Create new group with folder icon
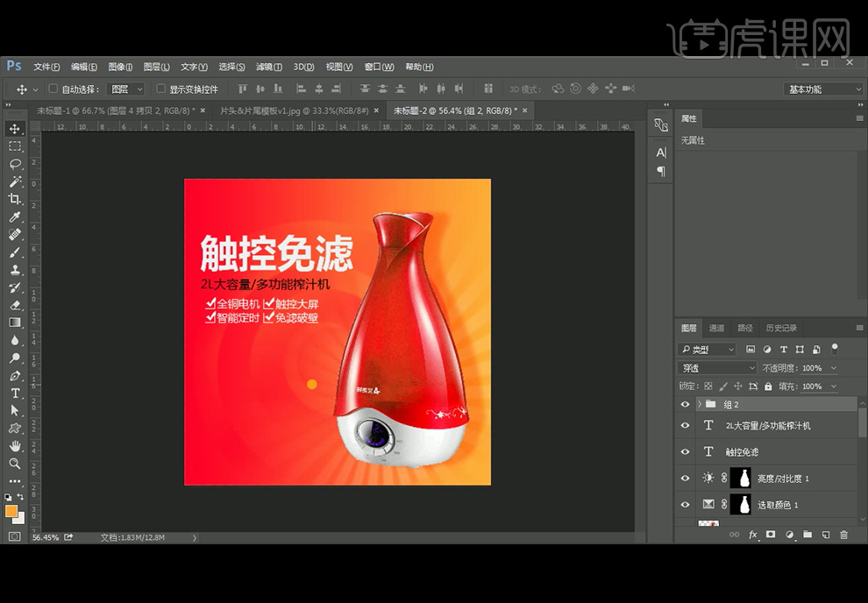868x603 pixels. coord(808,535)
